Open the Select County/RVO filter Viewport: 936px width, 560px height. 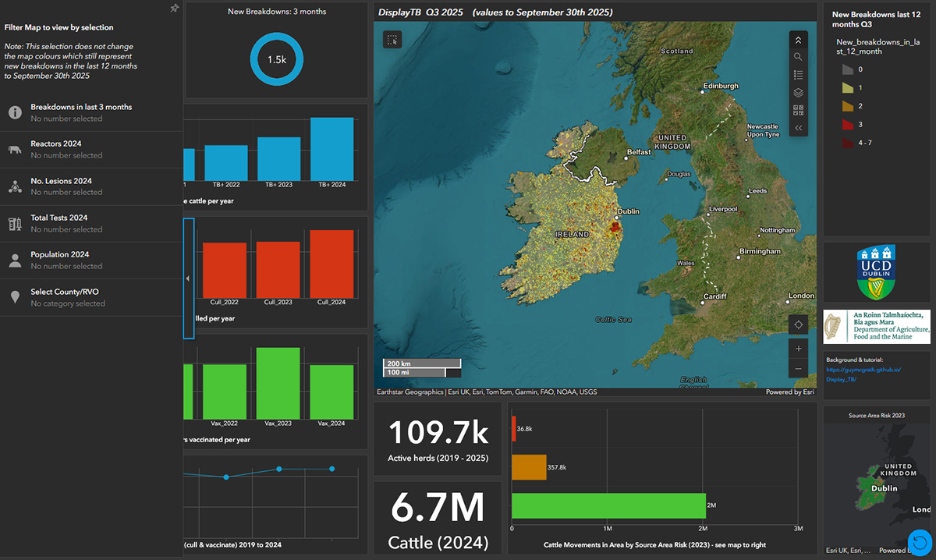pos(66,297)
